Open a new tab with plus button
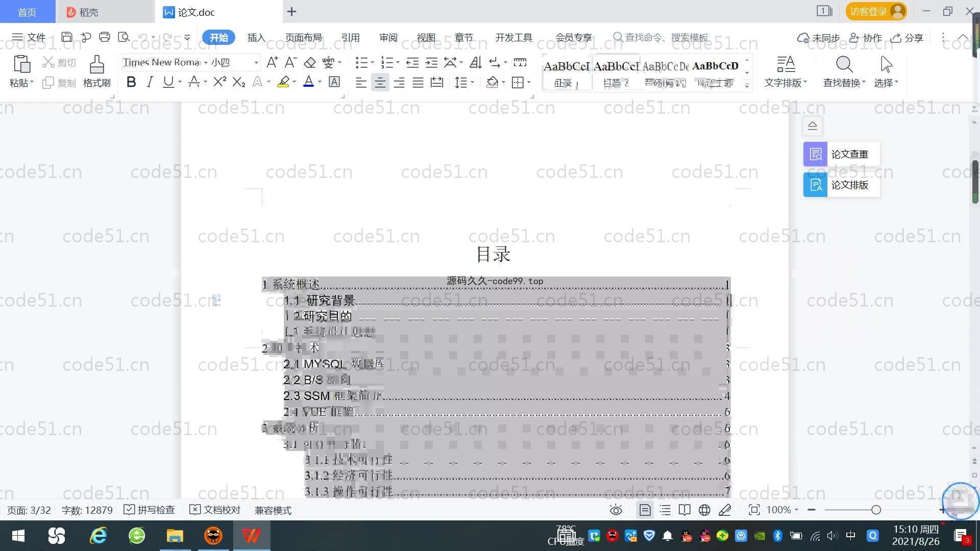 291,11
